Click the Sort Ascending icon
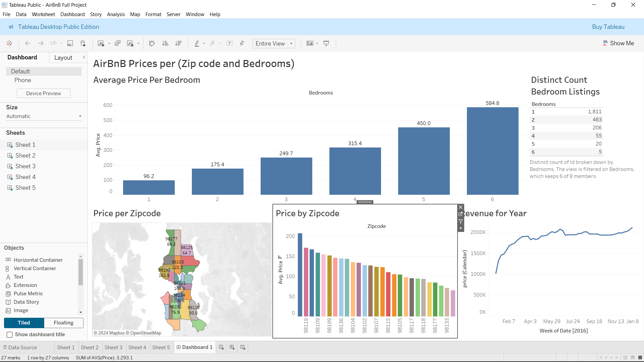Screen dimensions: 644x362 tap(165, 43)
